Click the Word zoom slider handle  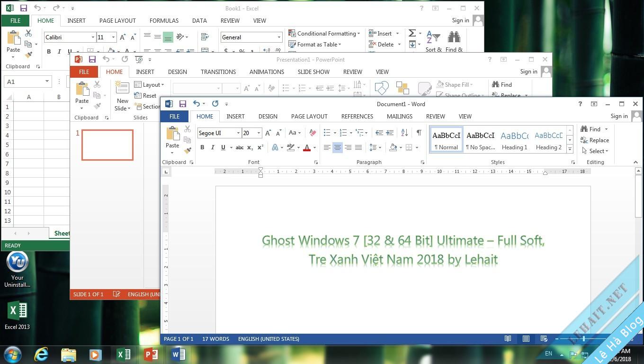point(584,339)
